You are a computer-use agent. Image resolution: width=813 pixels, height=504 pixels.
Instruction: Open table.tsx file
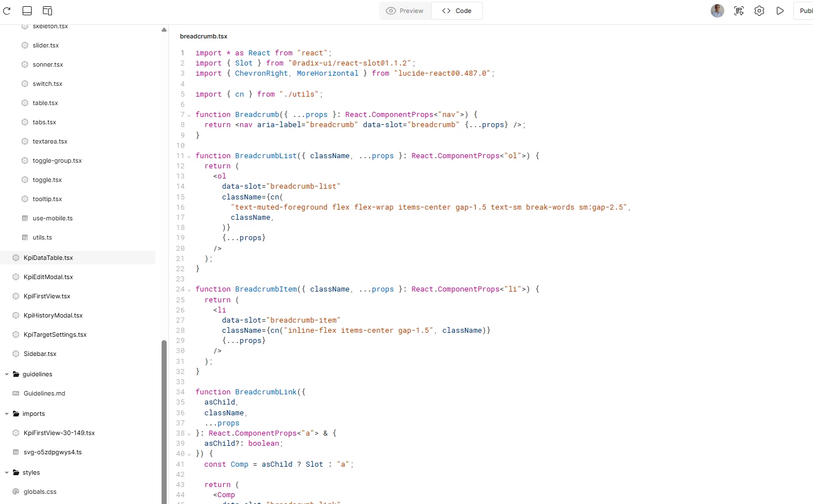[x=45, y=103]
